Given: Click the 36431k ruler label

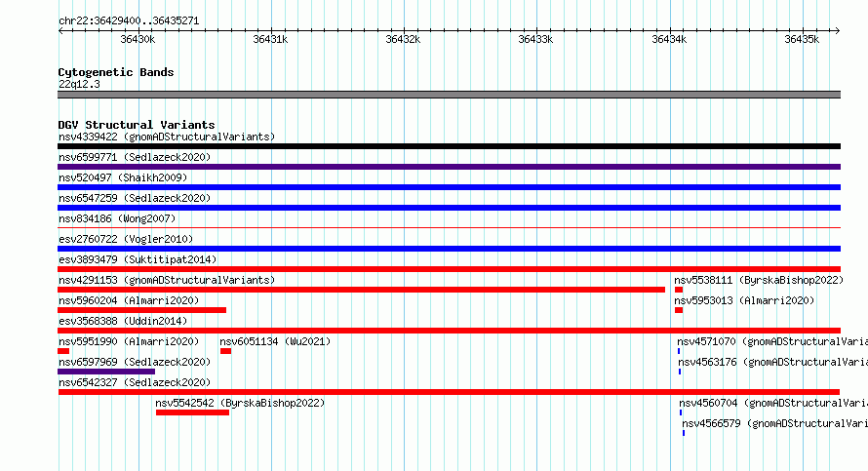Looking at the screenshot, I should pos(270,39).
